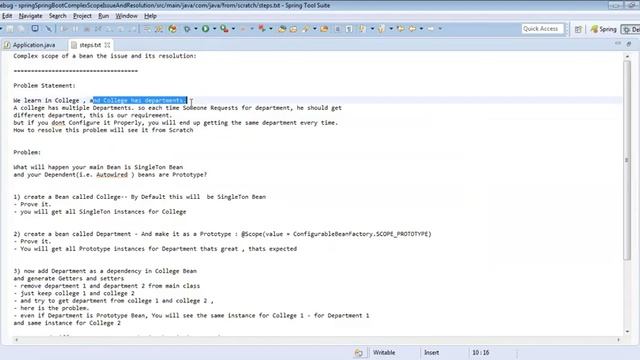
Task: Open the Edit menu
Action: pyautogui.click(x=7, y=16)
